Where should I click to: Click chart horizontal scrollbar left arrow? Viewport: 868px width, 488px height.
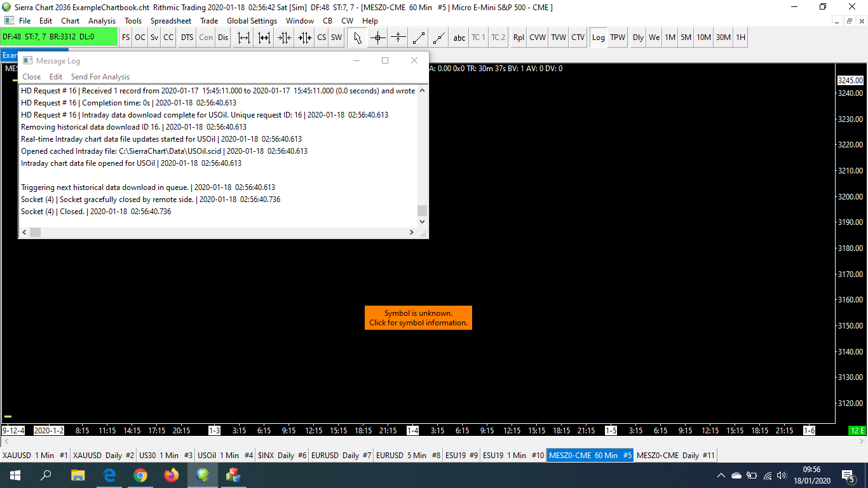5,441
